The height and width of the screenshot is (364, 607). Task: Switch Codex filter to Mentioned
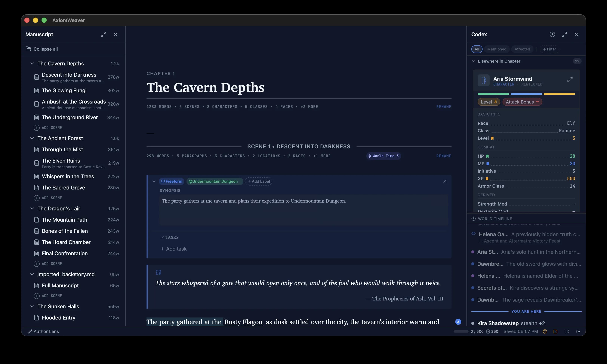point(497,49)
